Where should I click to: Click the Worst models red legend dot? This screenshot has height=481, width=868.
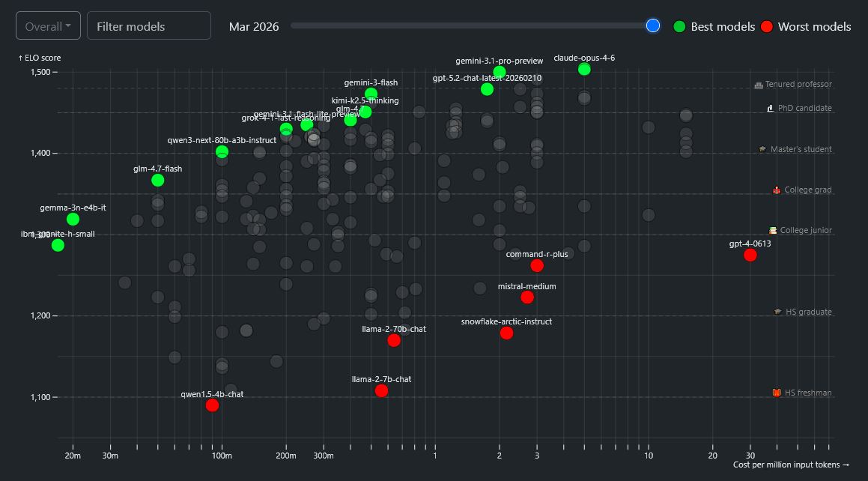(766, 26)
